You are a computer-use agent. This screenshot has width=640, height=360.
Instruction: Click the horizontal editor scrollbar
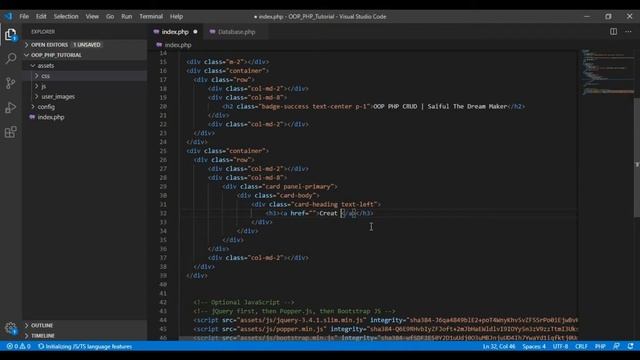pos(378,338)
